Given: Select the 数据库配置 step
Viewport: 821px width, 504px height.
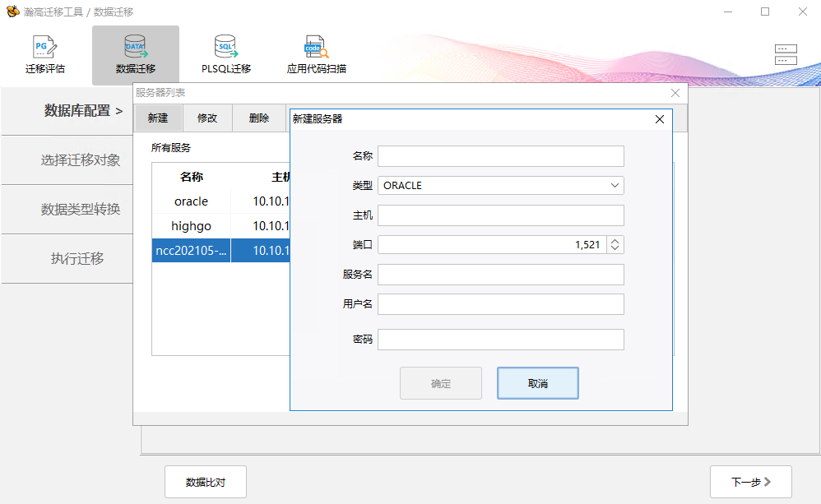Looking at the screenshot, I should pos(67,111).
